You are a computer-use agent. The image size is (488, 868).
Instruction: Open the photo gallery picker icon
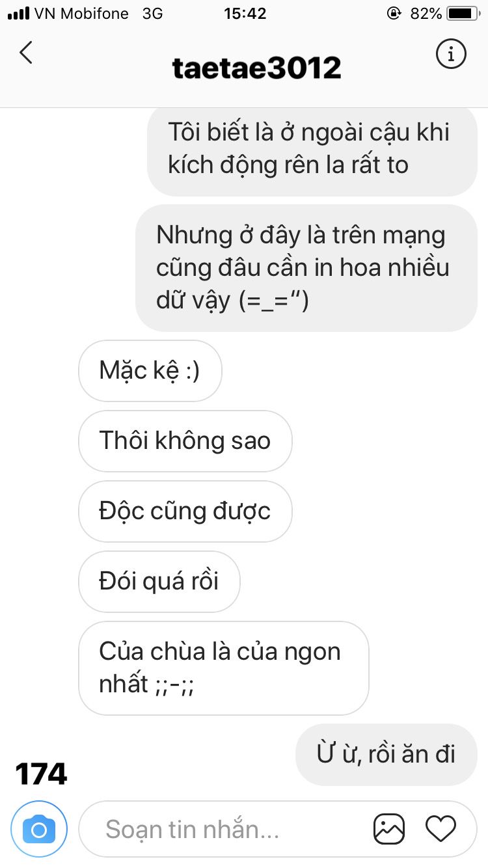389,829
